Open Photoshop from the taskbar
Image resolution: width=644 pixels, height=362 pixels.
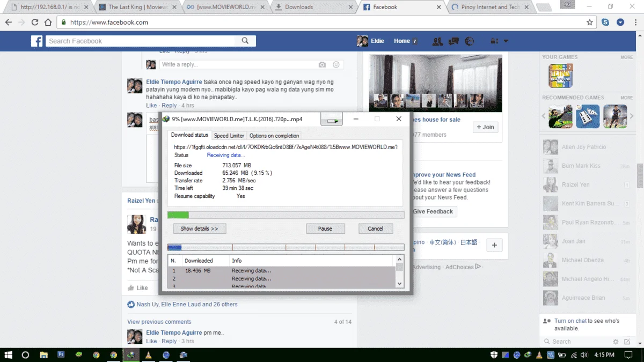pos(61,355)
